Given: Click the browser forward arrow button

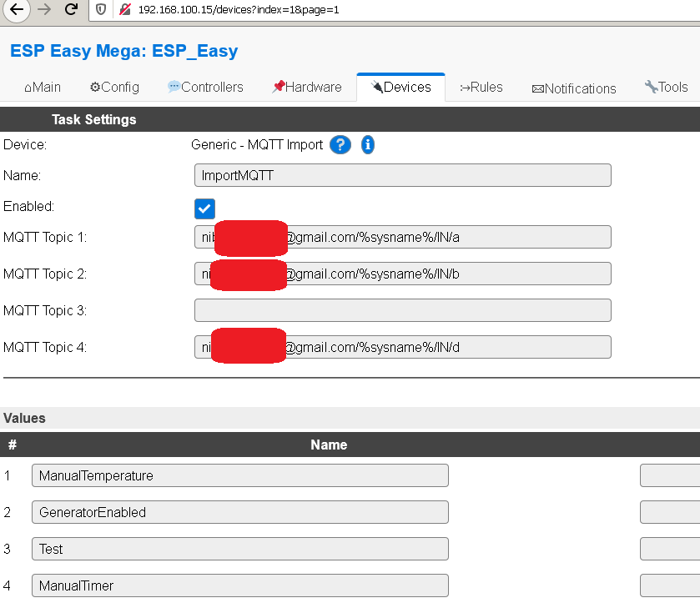Looking at the screenshot, I should coord(44,9).
